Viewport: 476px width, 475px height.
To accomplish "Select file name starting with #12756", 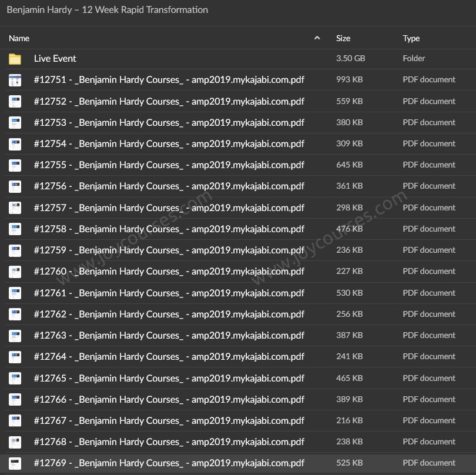I will tap(169, 186).
